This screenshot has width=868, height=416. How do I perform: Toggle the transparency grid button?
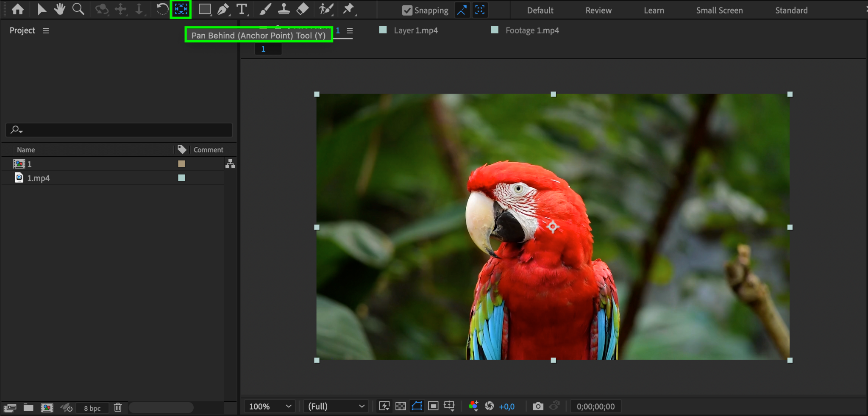pyautogui.click(x=401, y=406)
